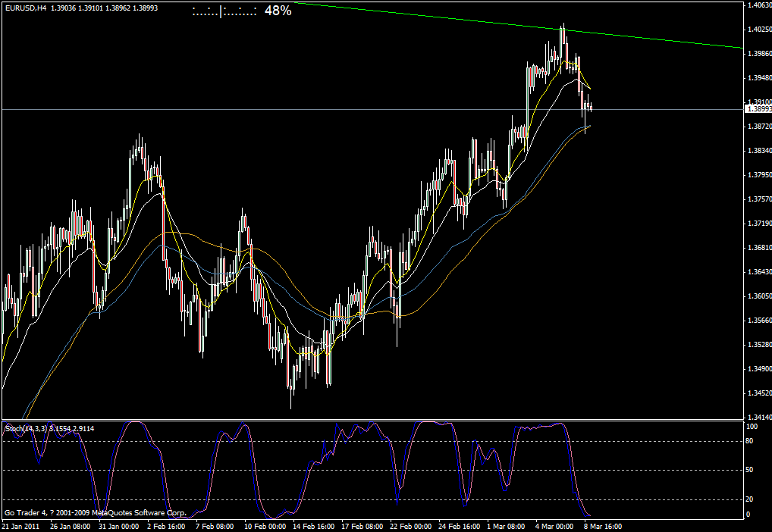Click the stochastic 50 level label
Viewport: 772px width, 532px height.
[x=751, y=471]
